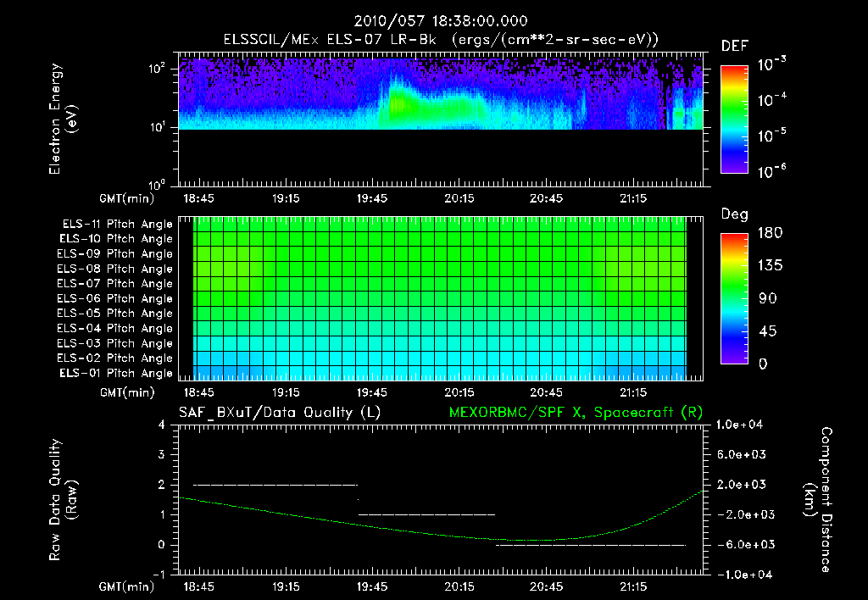Click the bright green flux enhancement in spectrogram

pos(431,105)
